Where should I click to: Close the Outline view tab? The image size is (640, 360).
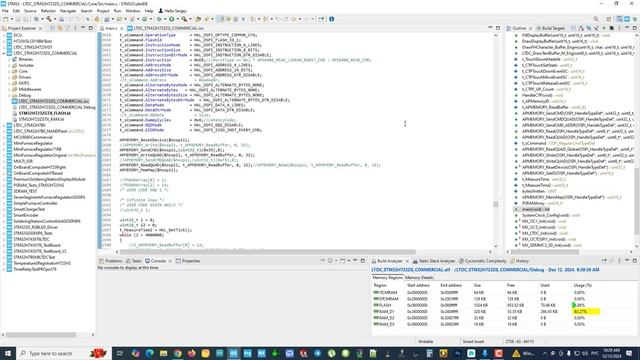coord(530,28)
